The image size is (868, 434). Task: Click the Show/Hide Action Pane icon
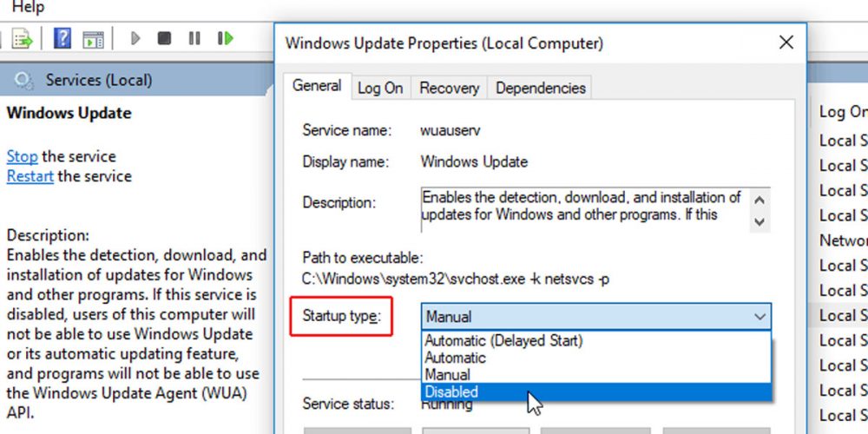(x=93, y=39)
